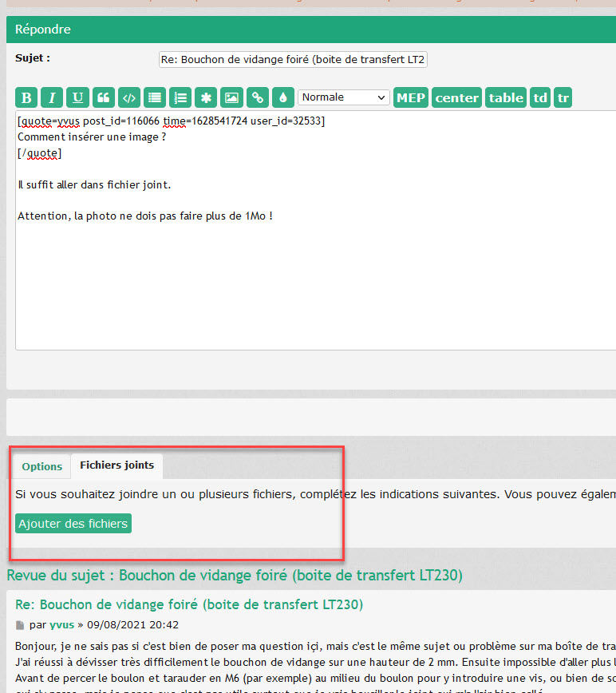616x693 pixels.
Task: Insert a numbered list
Action: tap(180, 98)
